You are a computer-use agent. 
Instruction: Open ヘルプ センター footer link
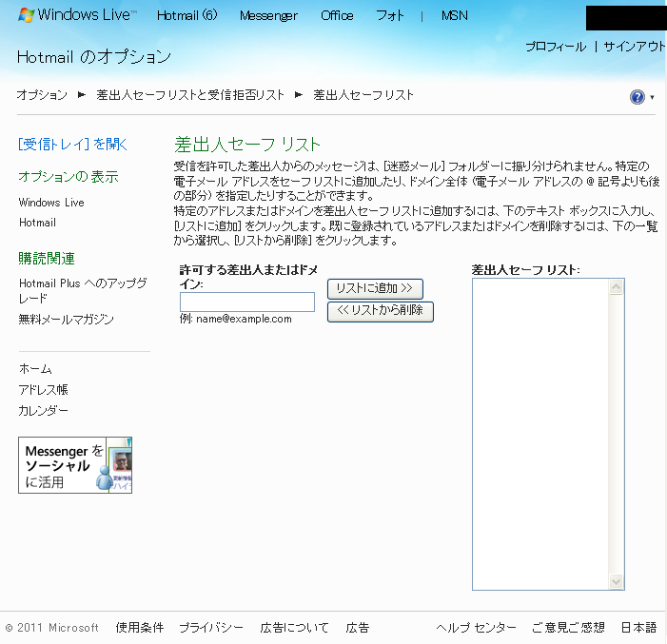476,628
